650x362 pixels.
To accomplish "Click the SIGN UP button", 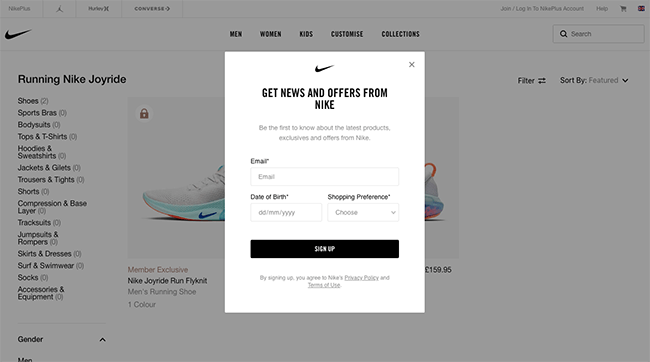I will click(x=325, y=249).
